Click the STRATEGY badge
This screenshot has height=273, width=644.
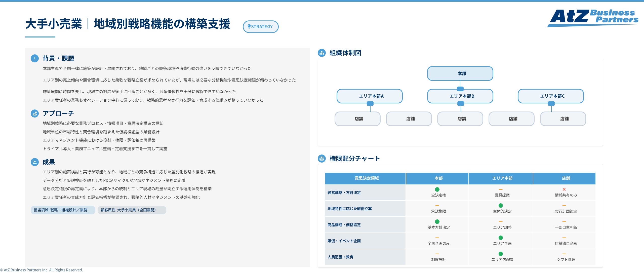point(261,26)
